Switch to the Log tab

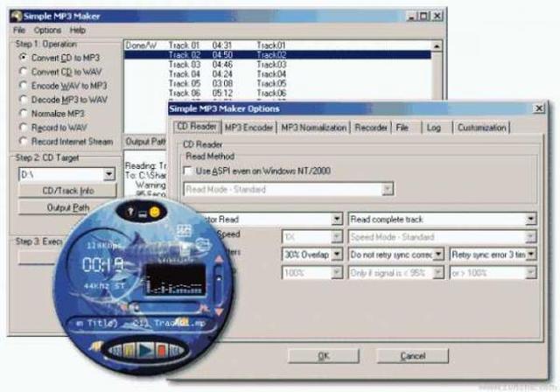[434, 128]
